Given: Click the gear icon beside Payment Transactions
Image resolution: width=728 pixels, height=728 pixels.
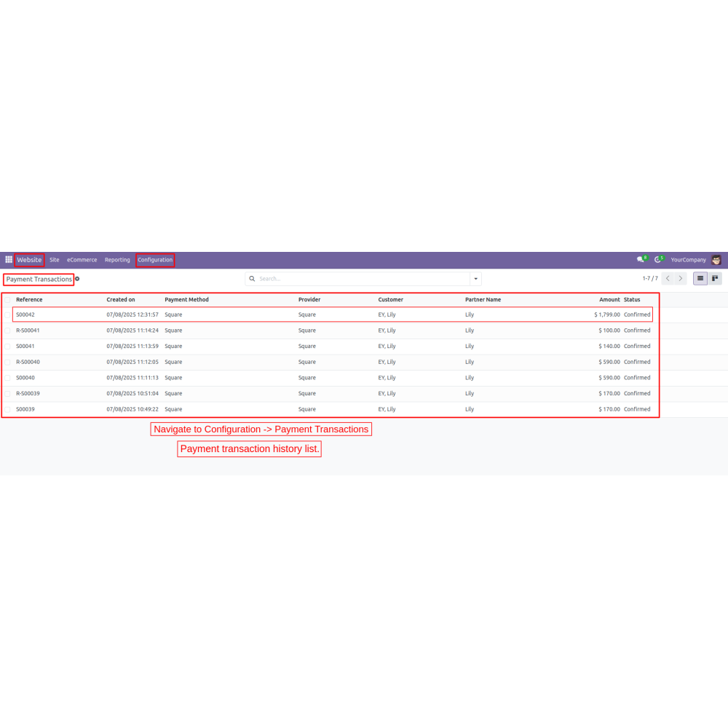Looking at the screenshot, I should pos(77,279).
